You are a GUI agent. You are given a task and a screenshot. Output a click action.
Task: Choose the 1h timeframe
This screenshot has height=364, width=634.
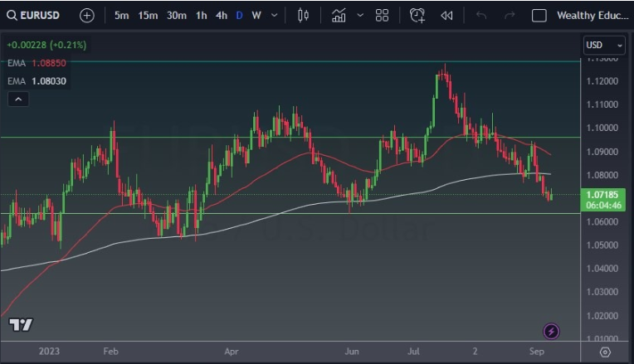point(202,15)
